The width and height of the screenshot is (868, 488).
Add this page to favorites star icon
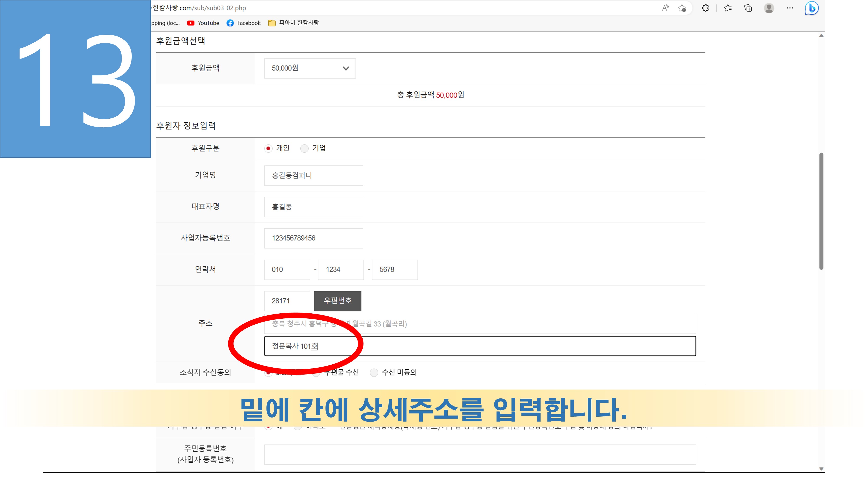[682, 8]
